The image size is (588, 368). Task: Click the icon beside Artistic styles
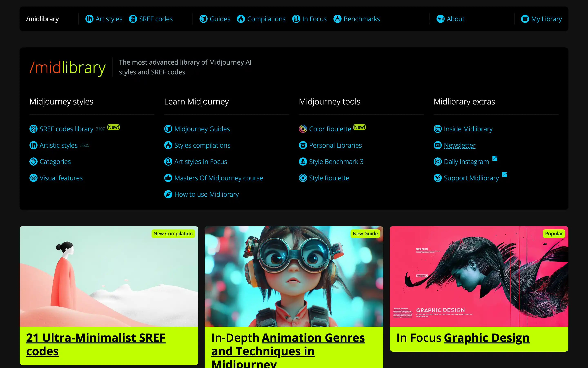[33, 145]
